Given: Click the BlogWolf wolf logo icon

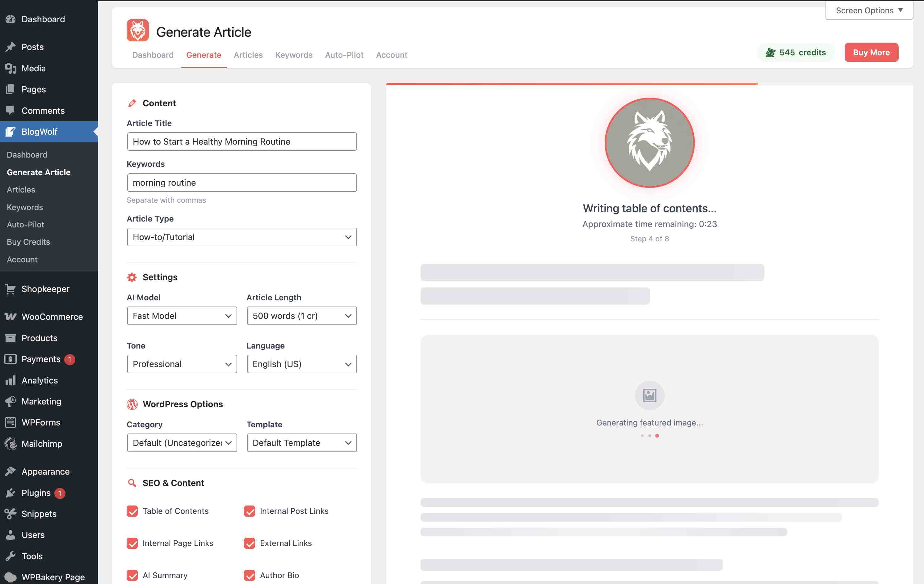Looking at the screenshot, I should pyautogui.click(x=137, y=30).
